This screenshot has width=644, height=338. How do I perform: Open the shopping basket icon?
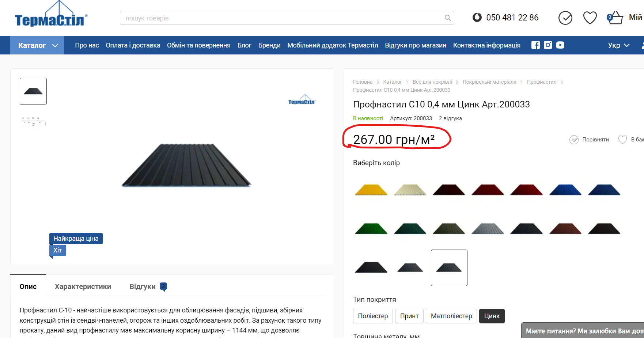tap(615, 18)
